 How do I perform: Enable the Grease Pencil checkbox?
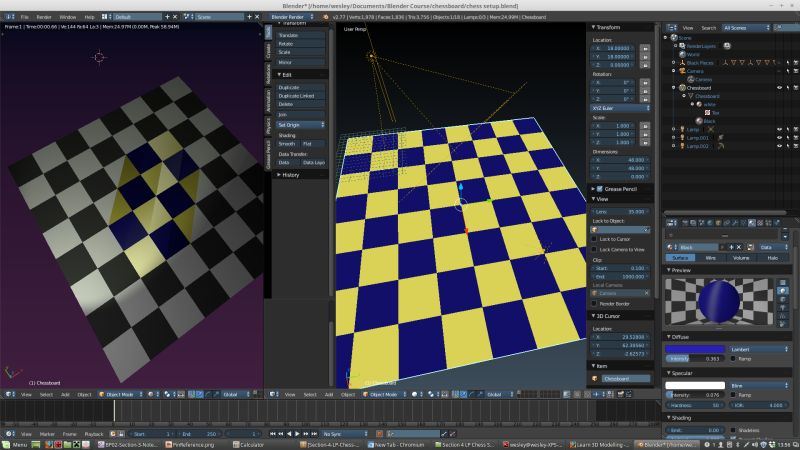tap(600, 189)
